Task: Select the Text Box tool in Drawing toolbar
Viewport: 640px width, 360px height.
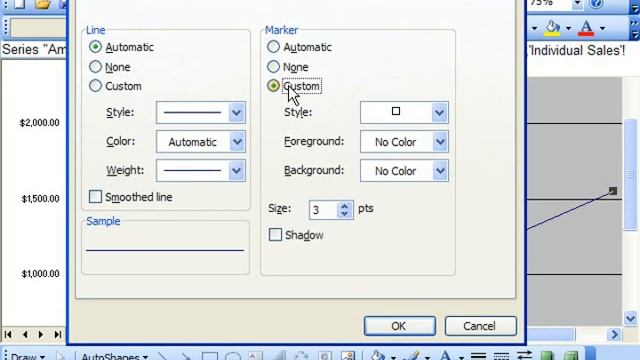Action: (256, 356)
